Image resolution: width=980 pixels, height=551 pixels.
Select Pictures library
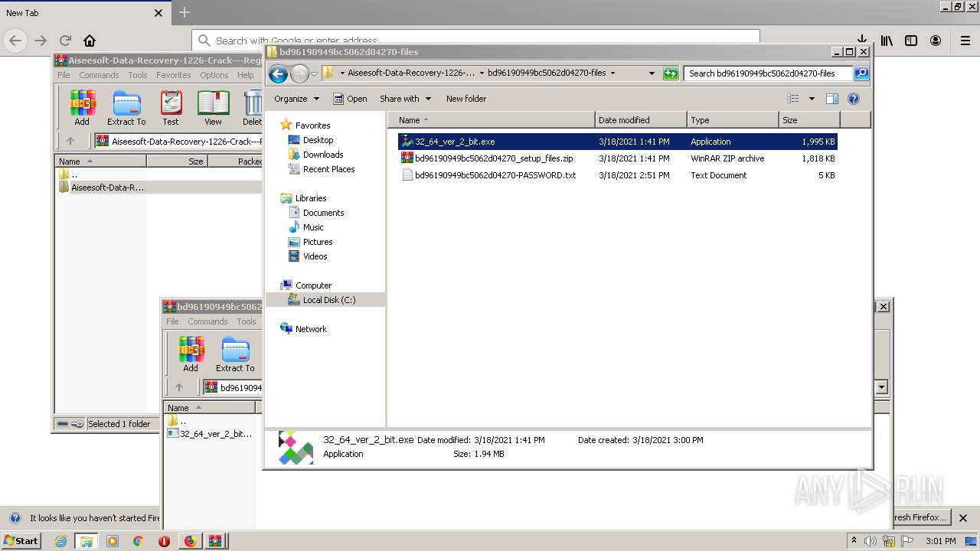click(318, 242)
